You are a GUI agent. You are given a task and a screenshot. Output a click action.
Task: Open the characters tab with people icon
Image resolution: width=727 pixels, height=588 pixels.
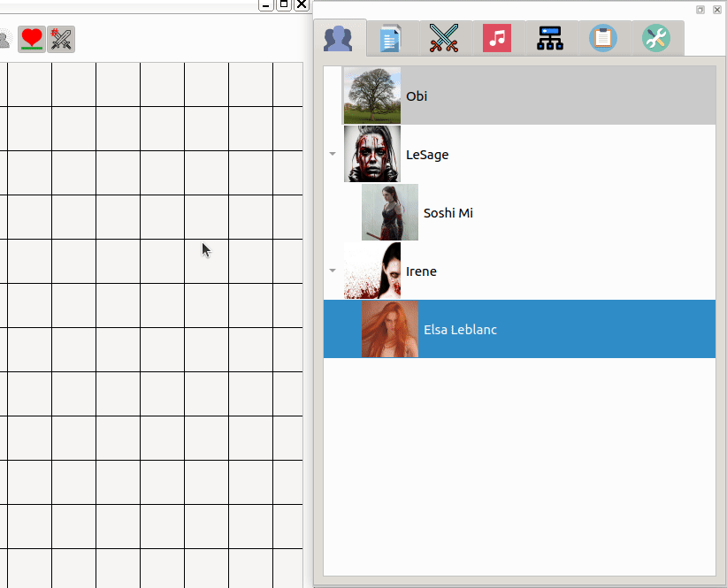click(339, 39)
